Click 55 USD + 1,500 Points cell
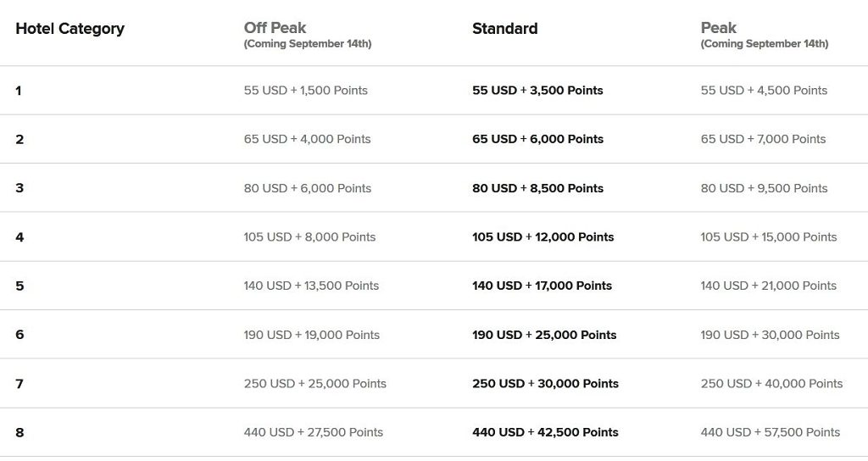 point(305,91)
